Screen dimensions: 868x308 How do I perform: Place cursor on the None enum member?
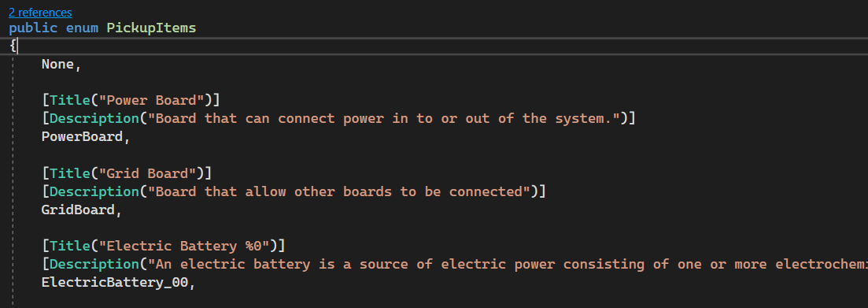click(x=57, y=65)
